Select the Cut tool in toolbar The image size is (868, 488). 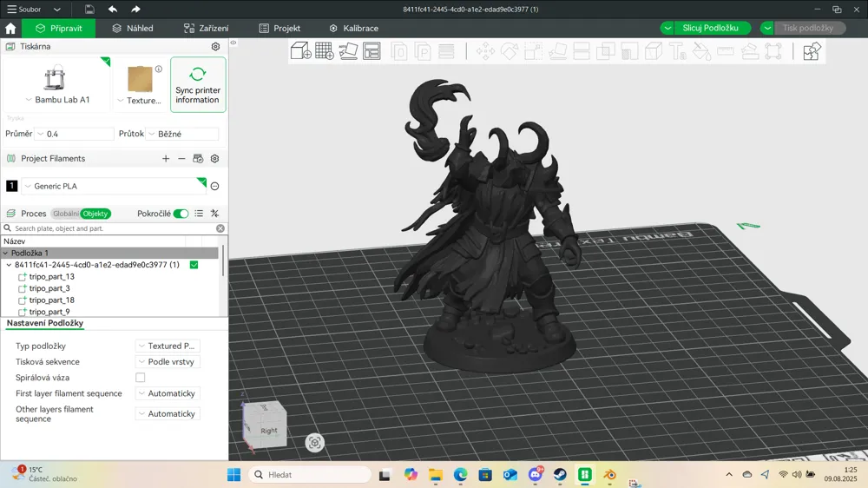(x=582, y=51)
